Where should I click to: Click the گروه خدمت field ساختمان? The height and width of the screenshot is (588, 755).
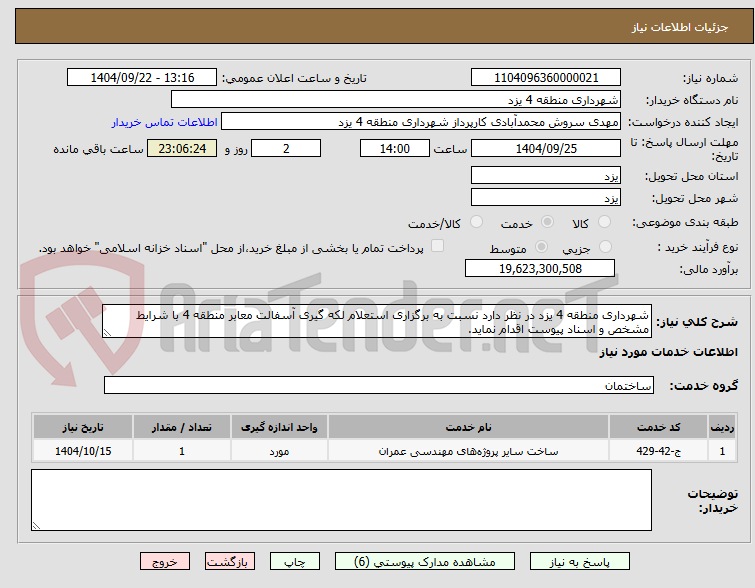click(x=379, y=385)
